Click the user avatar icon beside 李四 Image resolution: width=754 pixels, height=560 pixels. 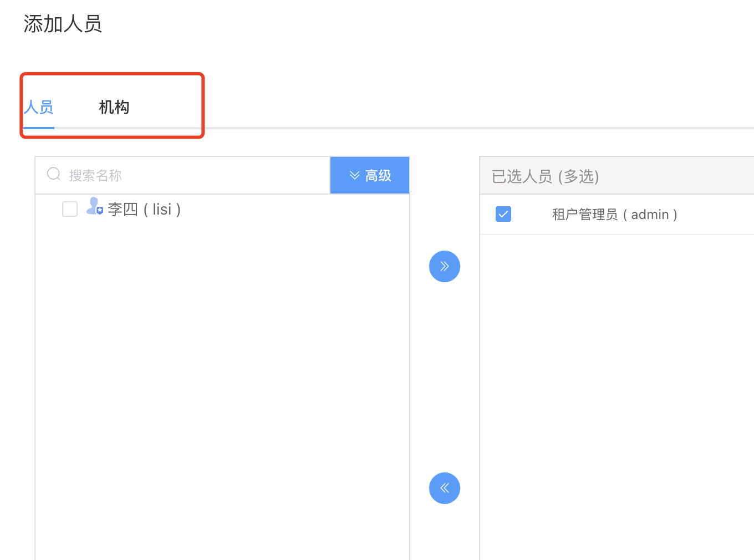coord(95,206)
